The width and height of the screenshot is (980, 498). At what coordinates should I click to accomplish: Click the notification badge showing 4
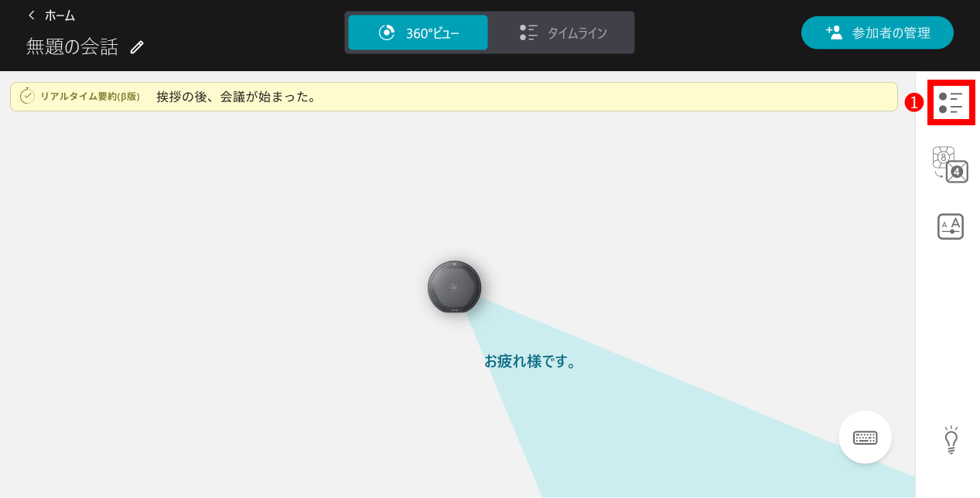tap(958, 172)
